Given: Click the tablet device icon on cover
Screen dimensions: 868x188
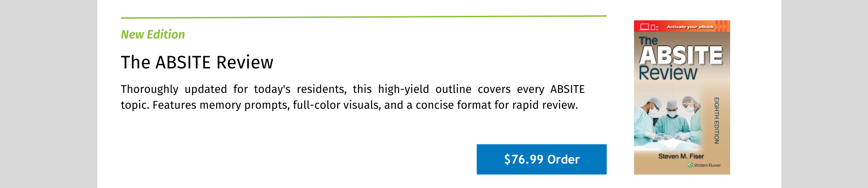Looking at the screenshot, I should click(x=653, y=27).
